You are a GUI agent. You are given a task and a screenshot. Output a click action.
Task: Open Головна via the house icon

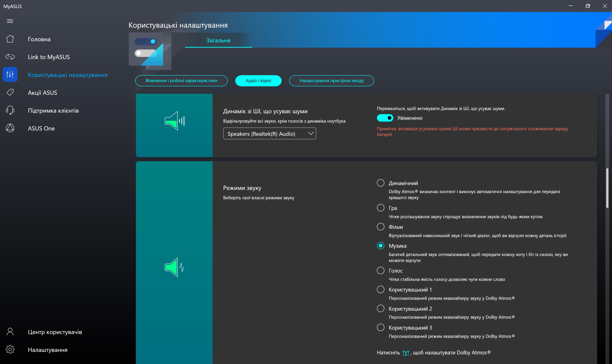tap(10, 39)
